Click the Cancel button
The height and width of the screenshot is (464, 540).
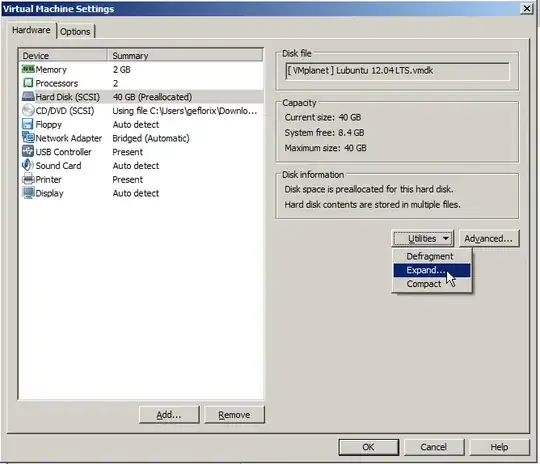[434, 447]
